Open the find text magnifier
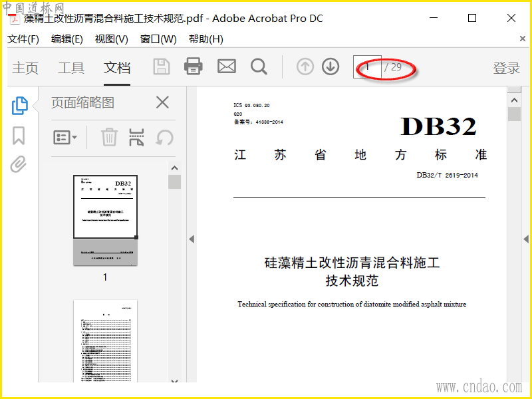 point(259,66)
